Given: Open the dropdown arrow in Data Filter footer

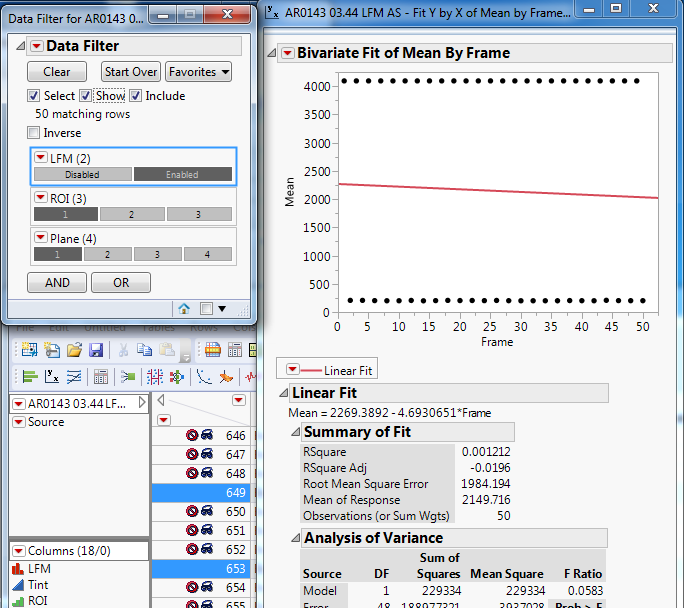Looking at the screenshot, I should tap(222, 309).
